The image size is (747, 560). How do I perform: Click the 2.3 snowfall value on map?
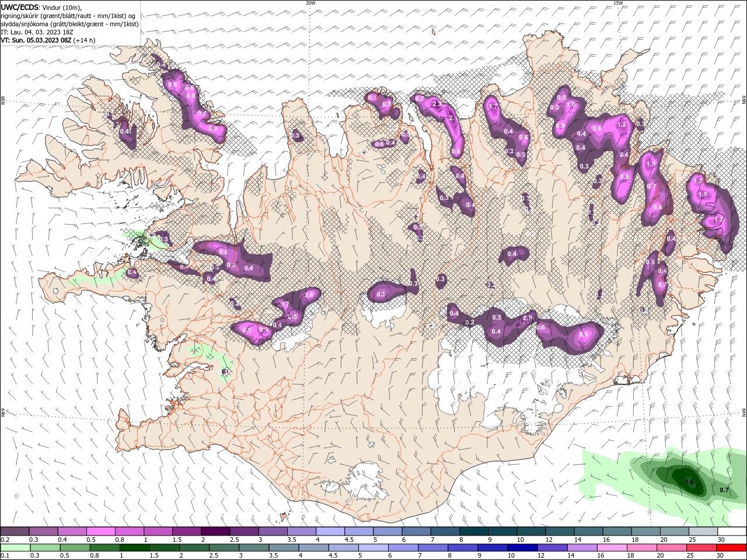click(437, 104)
